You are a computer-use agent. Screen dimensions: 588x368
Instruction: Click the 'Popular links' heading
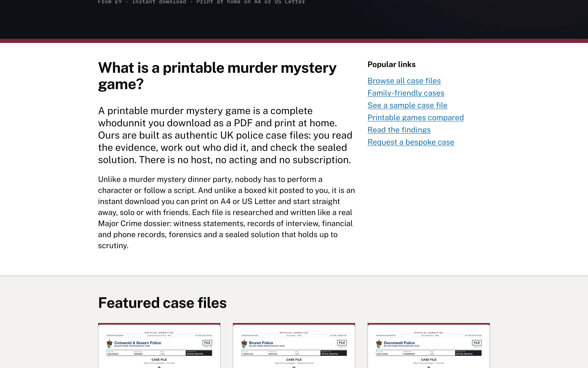(x=391, y=64)
